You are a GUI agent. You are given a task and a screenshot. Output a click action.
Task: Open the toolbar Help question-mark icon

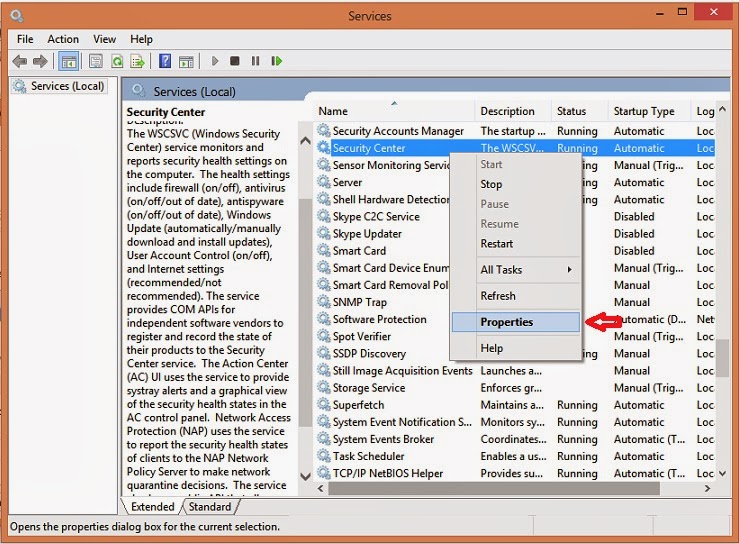(165, 61)
